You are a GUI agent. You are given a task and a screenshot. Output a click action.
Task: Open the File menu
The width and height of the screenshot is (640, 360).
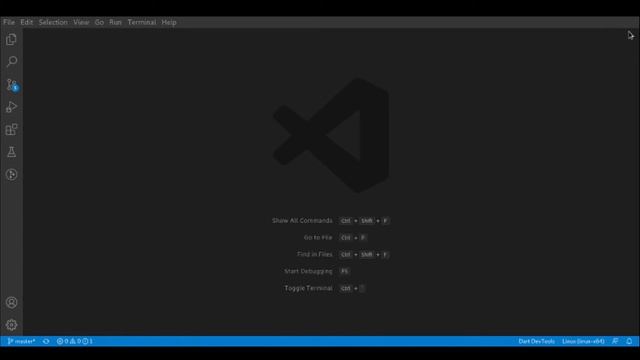click(9, 22)
